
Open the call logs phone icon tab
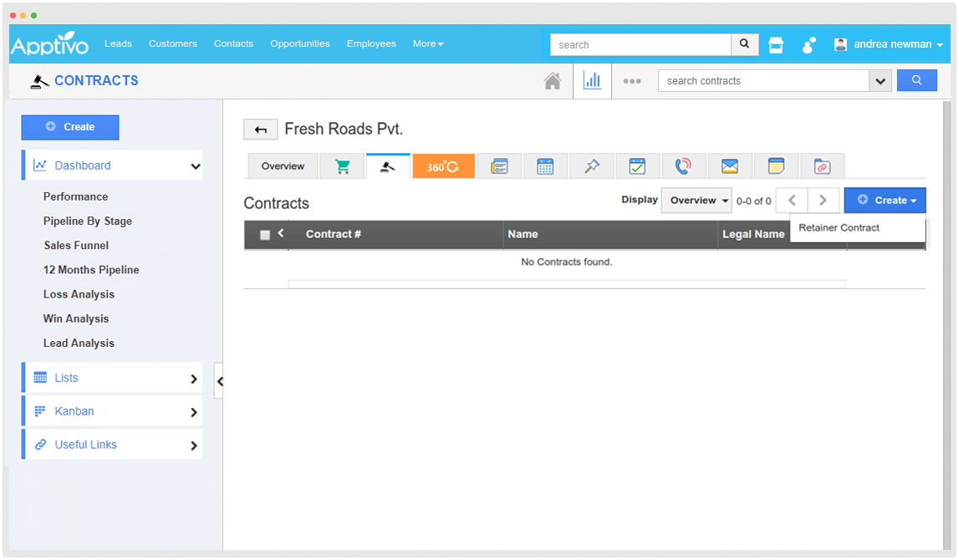683,166
